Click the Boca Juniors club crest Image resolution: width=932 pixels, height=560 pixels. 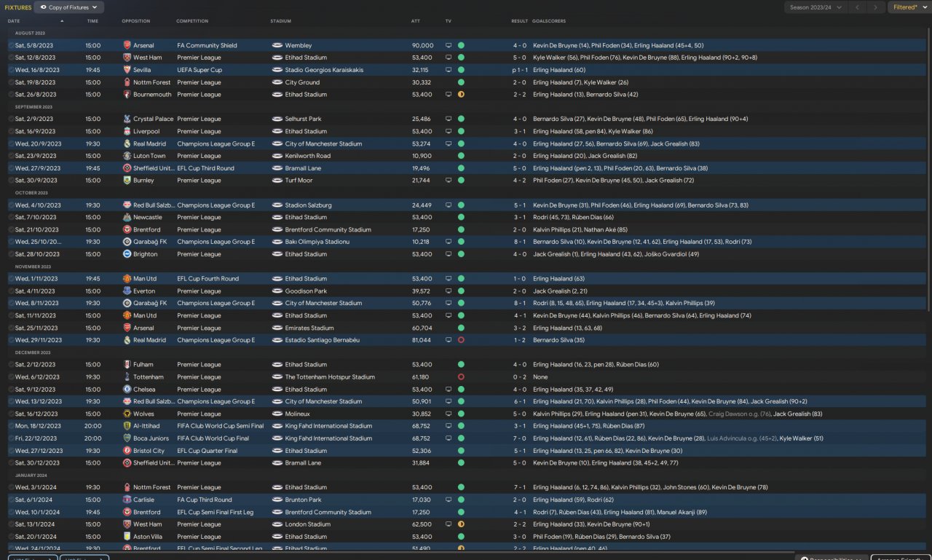127,438
